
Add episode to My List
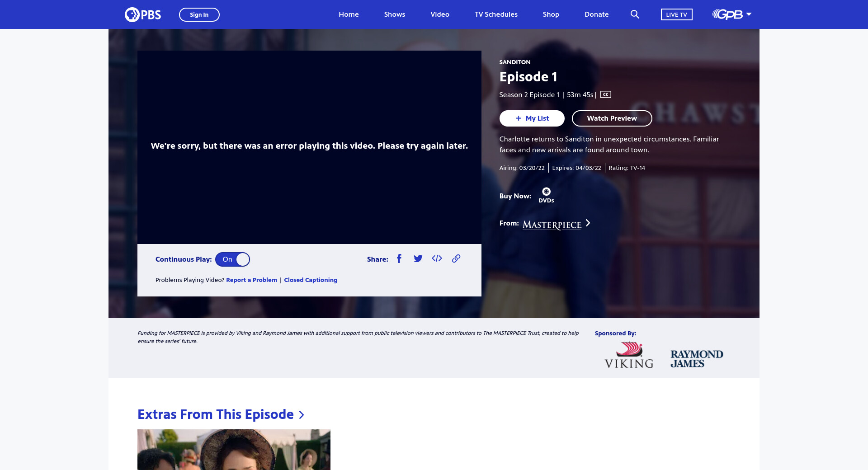click(x=532, y=118)
